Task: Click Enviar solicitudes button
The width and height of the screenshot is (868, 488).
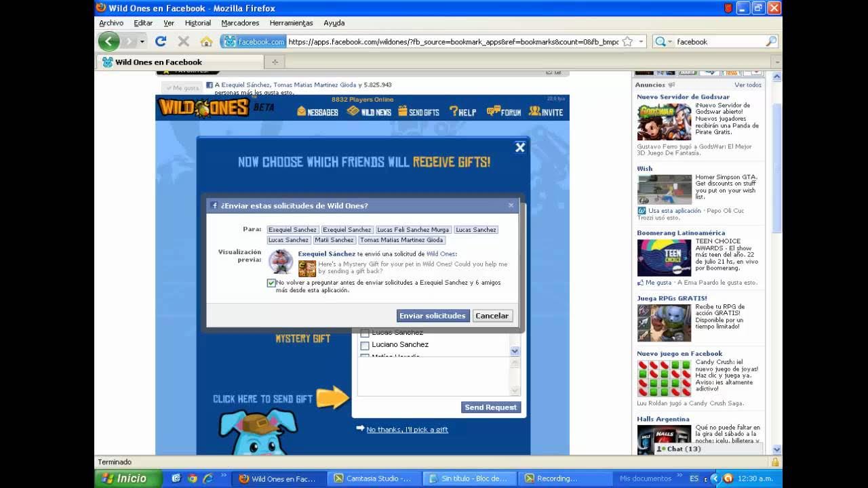Action: pyautogui.click(x=433, y=316)
